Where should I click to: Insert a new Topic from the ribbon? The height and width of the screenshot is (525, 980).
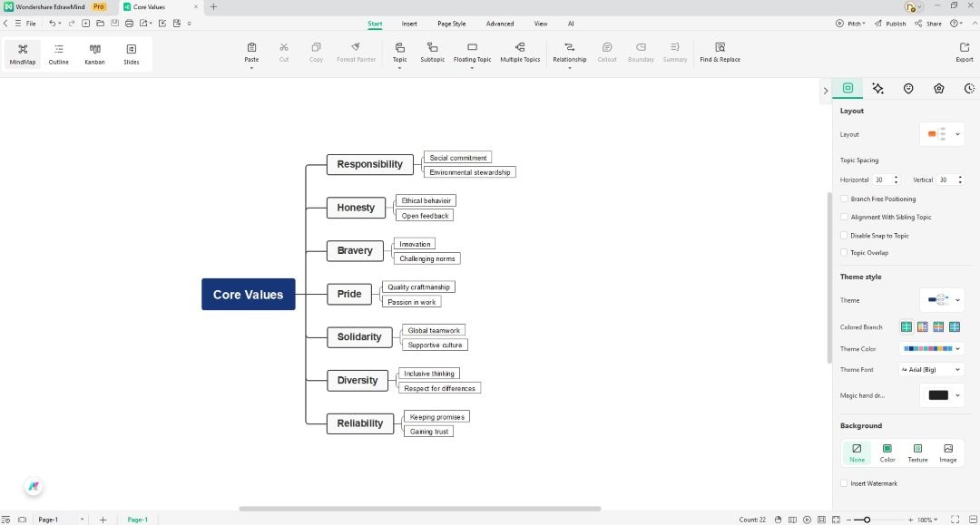click(399, 52)
